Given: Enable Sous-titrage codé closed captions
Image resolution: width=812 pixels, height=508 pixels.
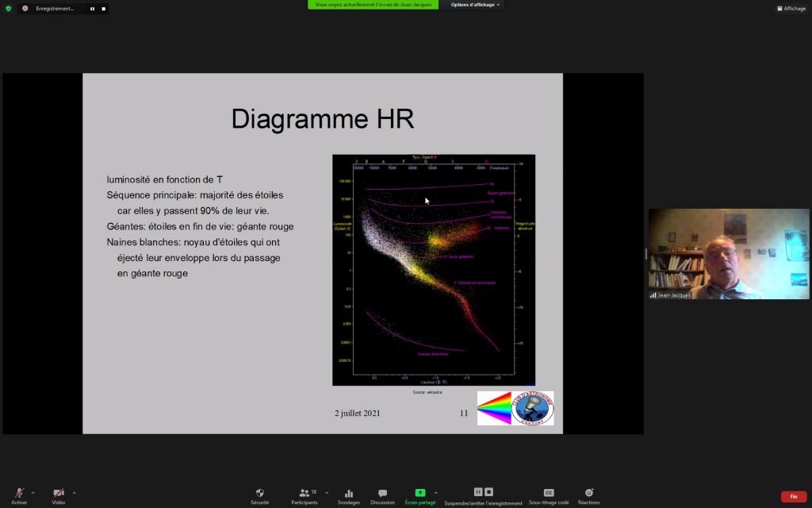Looking at the screenshot, I should (x=549, y=496).
